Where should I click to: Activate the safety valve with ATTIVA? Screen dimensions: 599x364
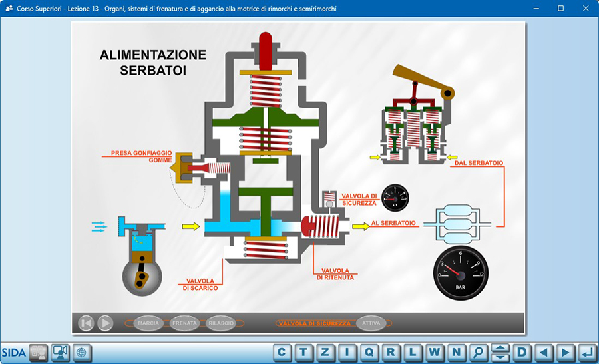click(x=371, y=323)
